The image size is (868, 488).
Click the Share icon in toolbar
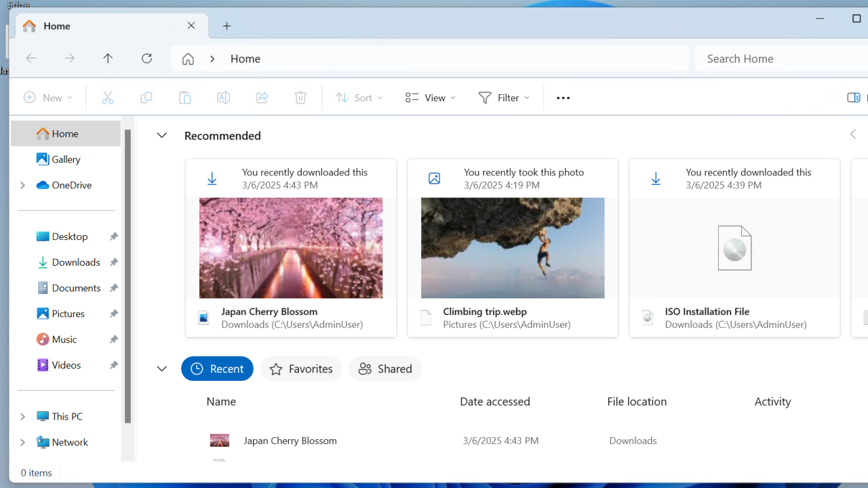click(262, 98)
